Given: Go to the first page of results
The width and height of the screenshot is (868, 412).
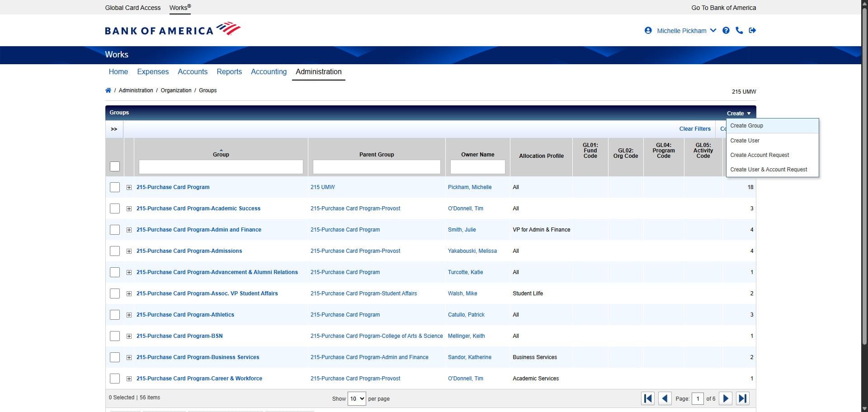Looking at the screenshot, I should (x=648, y=398).
